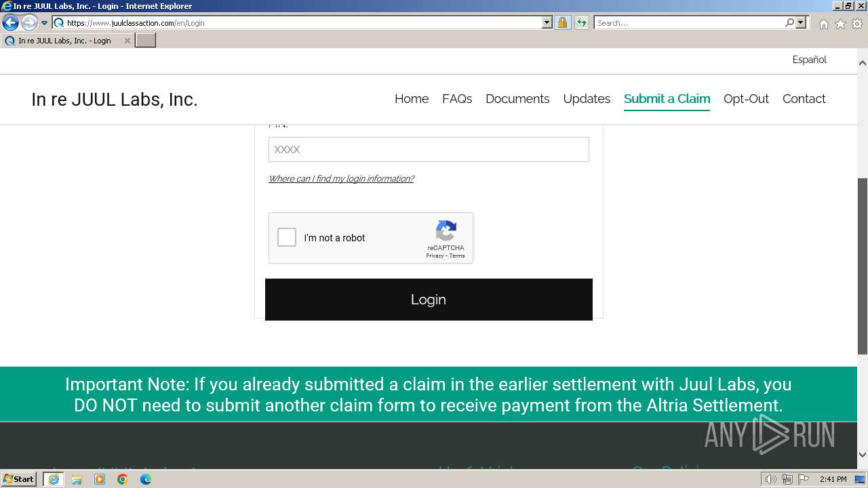The height and width of the screenshot is (488, 868).
Task: Click the vertical scrollbar thumb
Action: coord(863,266)
